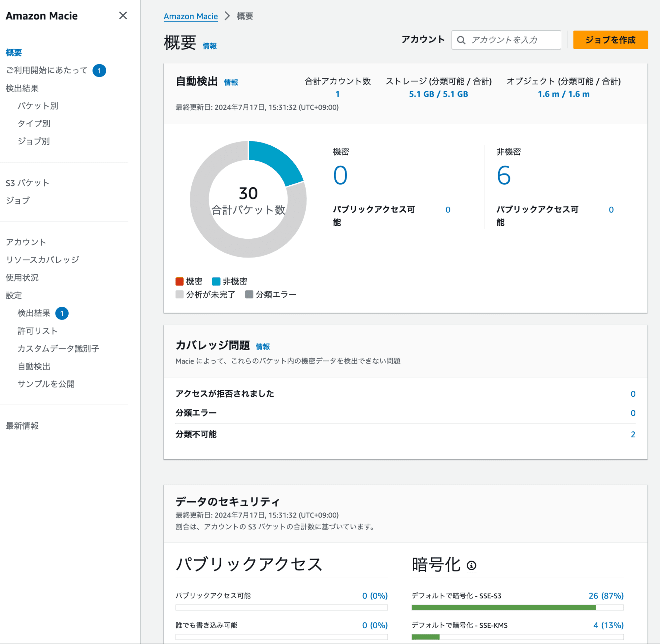660x644 pixels.
Task: Click the blue 非機密 legend swatch
Action: point(216,281)
